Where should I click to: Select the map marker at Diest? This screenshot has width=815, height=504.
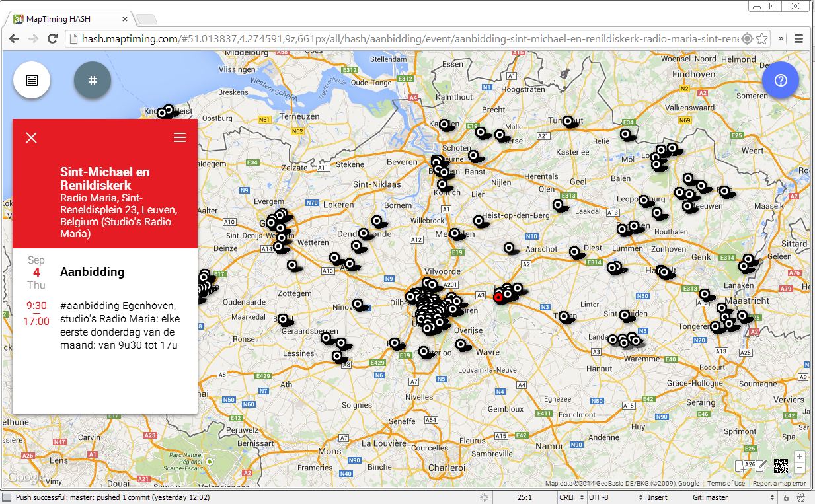575,252
